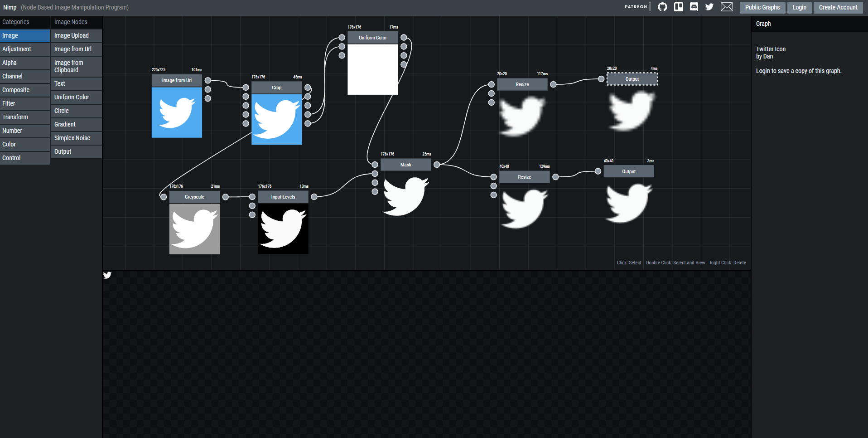
Task: Select the 20x20 Resize node header
Action: tap(522, 84)
